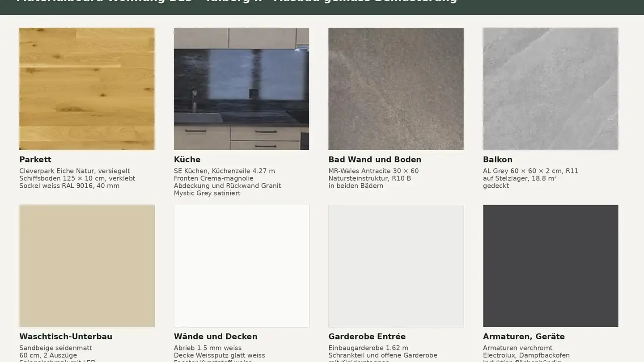Screen dimensions: 644x362
Task: Click 'Sockel weiss RAL 9016, 40 mm' line
Action: click(69, 186)
